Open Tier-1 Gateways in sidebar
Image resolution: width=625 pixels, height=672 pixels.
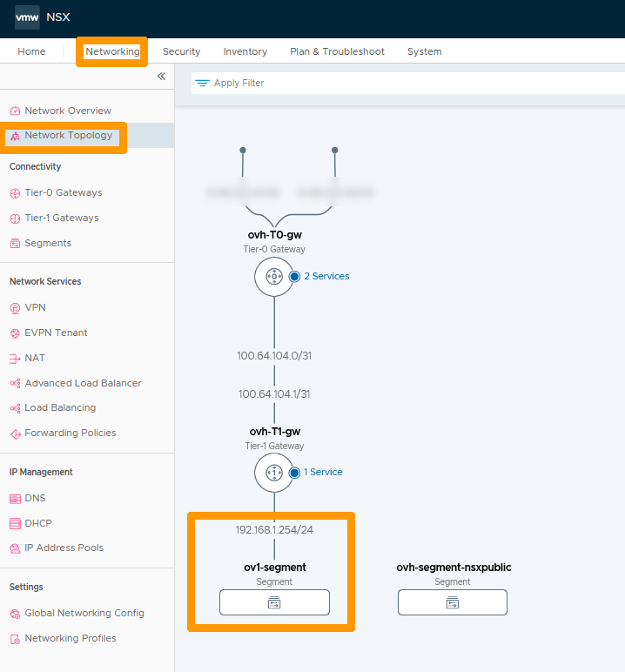pos(61,218)
